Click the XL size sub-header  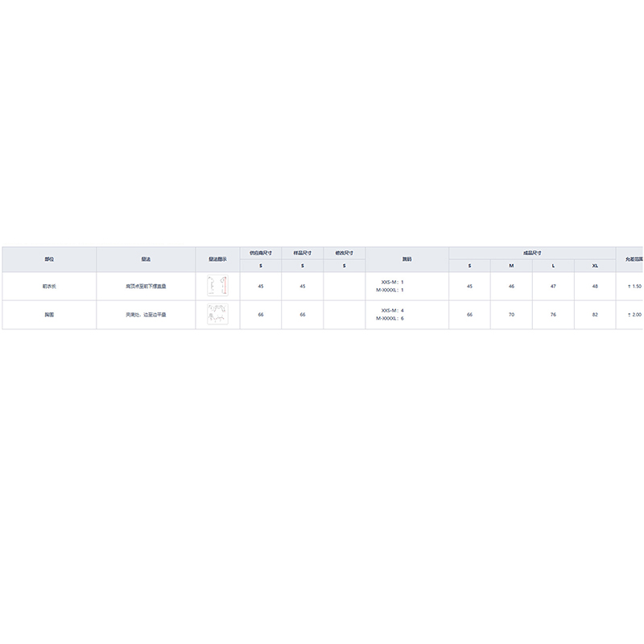[x=595, y=266]
